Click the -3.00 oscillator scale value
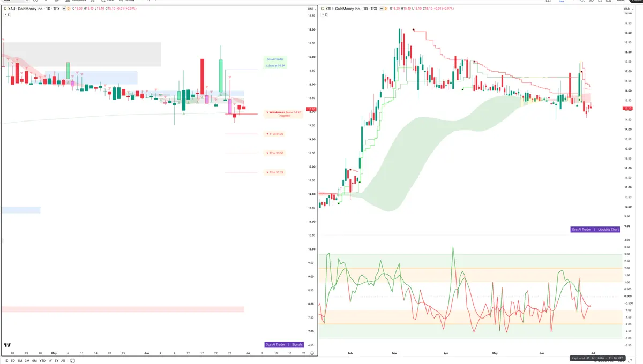Image resolution: width=643 pixels, height=364 pixels. coord(627,338)
